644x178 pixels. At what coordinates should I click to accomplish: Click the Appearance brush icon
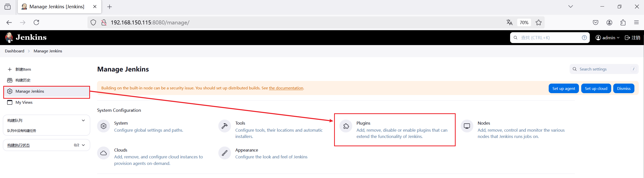(x=225, y=153)
